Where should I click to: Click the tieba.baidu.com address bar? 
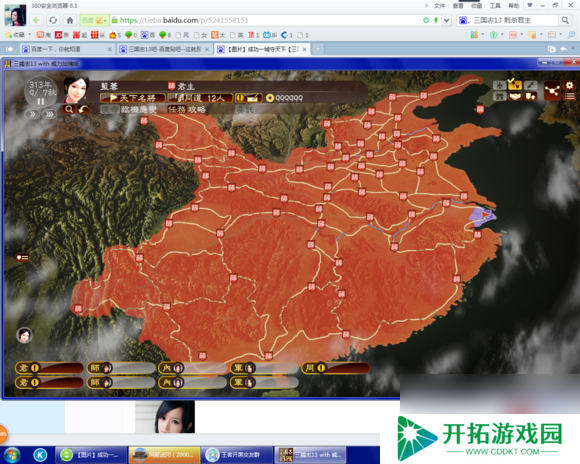(266, 20)
